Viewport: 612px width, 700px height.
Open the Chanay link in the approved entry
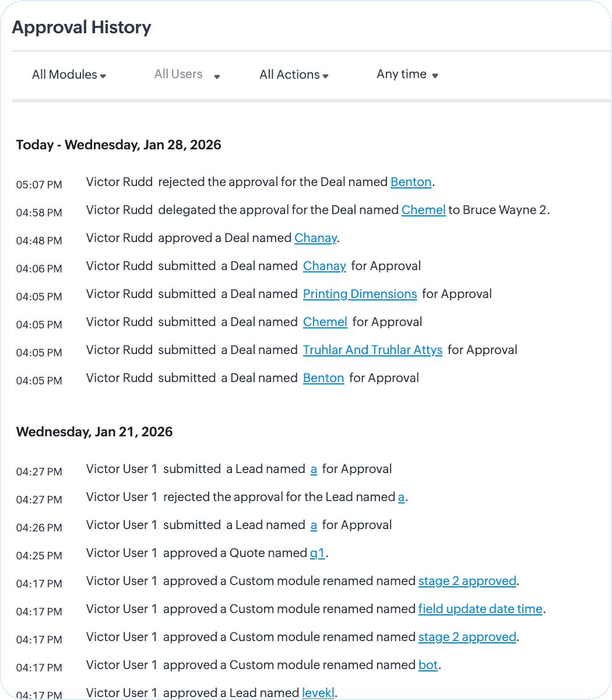(x=315, y=238)
